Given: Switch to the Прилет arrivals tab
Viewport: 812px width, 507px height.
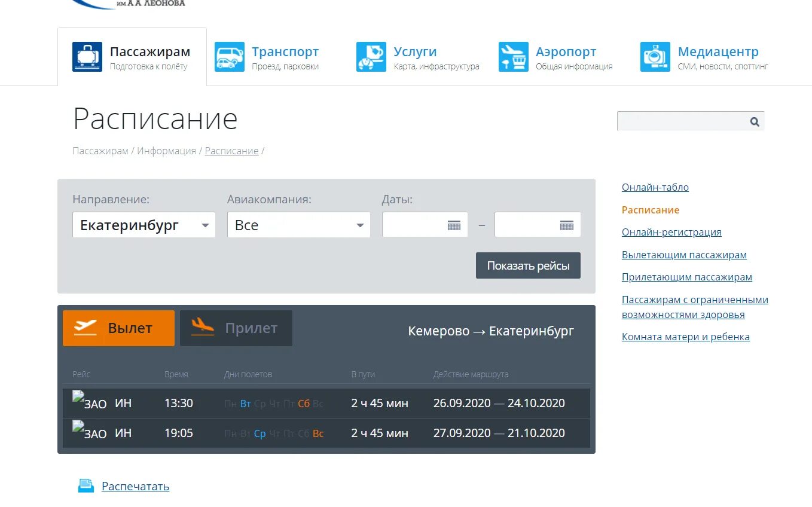Looking at the screenshot, I should pyautogui.click(x=236, y=328).
